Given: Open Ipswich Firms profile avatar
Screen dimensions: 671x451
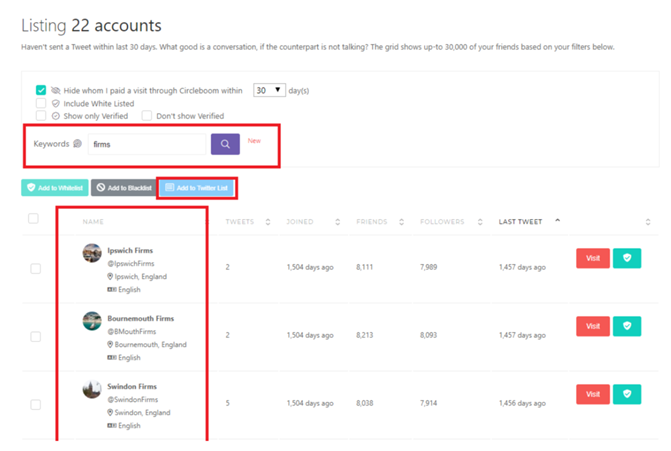Looking at the screenshot, I should click(92, 253).
